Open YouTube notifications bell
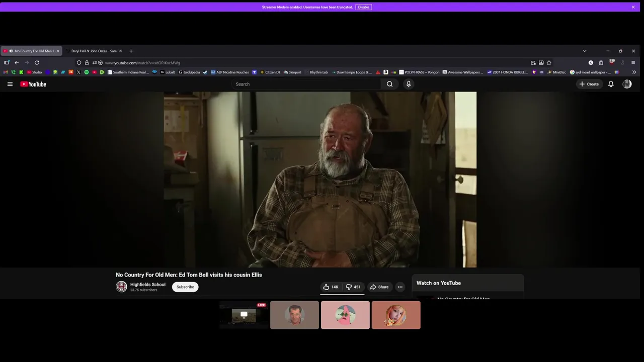This screenshot has width=644, height=362. (x=611, y=84)
